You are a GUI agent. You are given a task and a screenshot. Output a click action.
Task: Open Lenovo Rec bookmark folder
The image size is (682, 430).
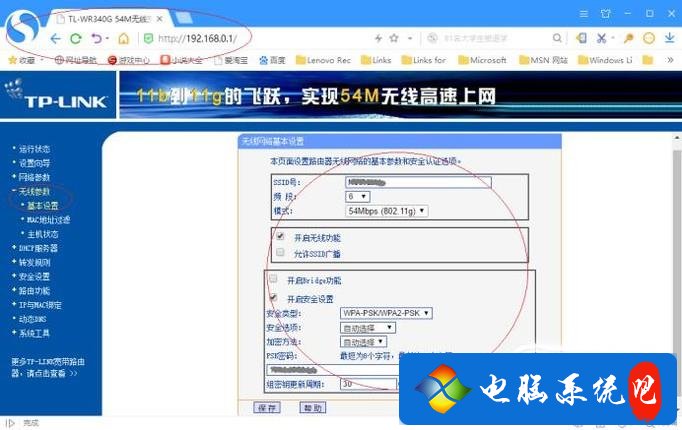pyautogui.click(x=323, y=60)
